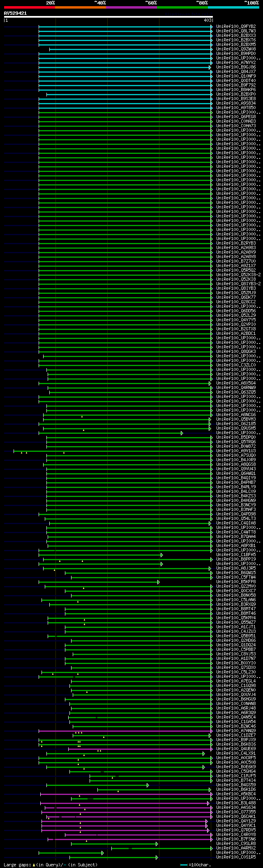
Task: Select the UniRef100_B2RYB3 label
Action: (x=236, y=243)
